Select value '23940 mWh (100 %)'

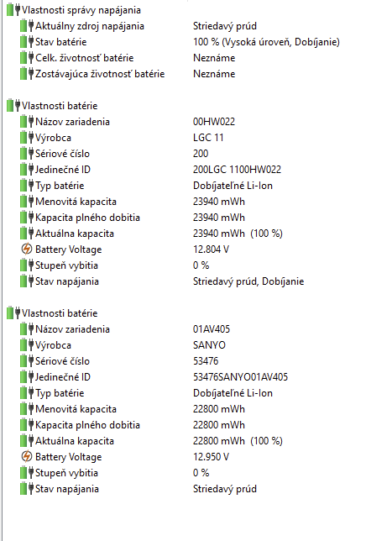point(238,234)
